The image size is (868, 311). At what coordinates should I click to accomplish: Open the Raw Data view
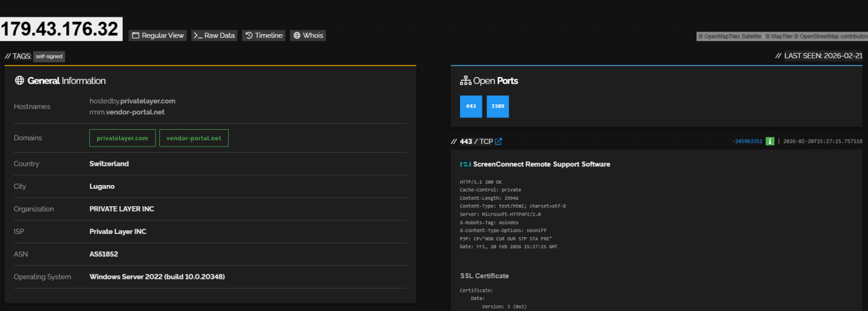pyautogui.click(x=215, y=35)
